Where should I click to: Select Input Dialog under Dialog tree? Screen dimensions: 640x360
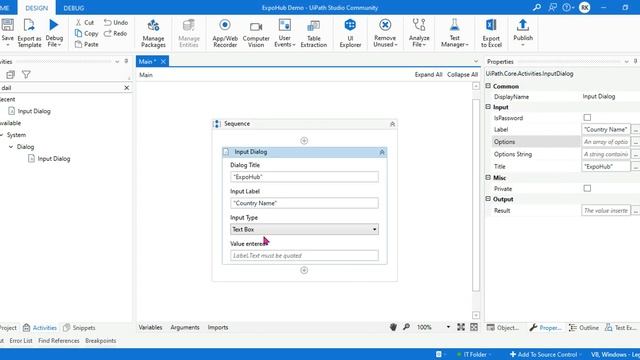[x=49, y=158]
